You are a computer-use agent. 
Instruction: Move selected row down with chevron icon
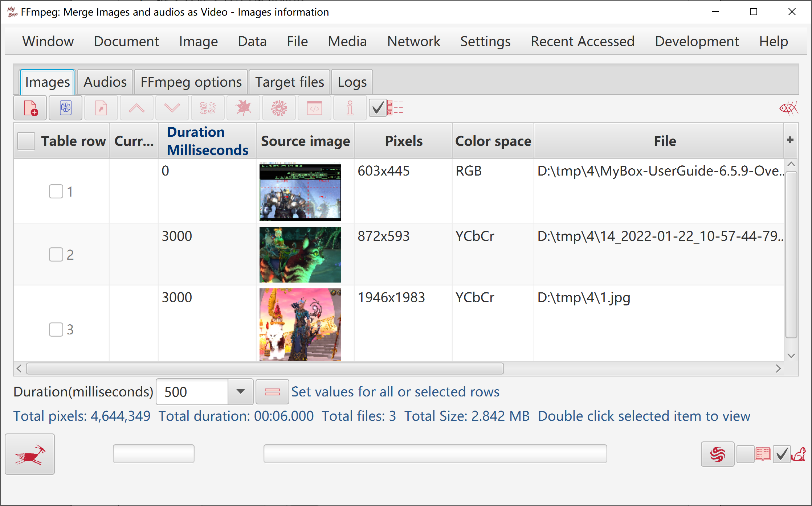click(172, 108)
